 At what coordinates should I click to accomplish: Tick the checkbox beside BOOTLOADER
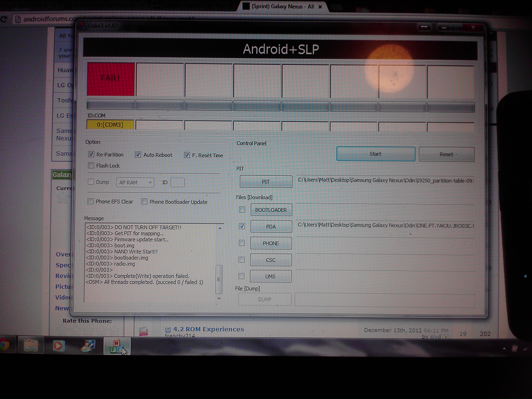click(242, 210)
